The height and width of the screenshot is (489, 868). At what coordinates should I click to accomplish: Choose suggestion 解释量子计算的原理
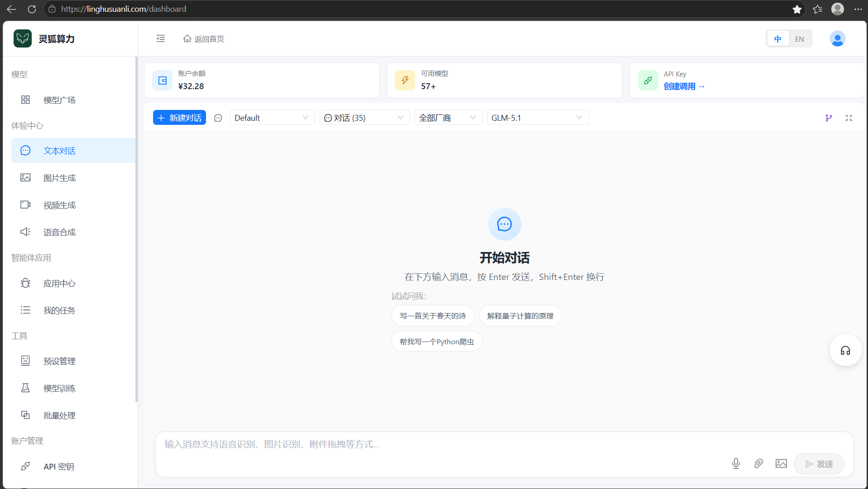(520, 316)
